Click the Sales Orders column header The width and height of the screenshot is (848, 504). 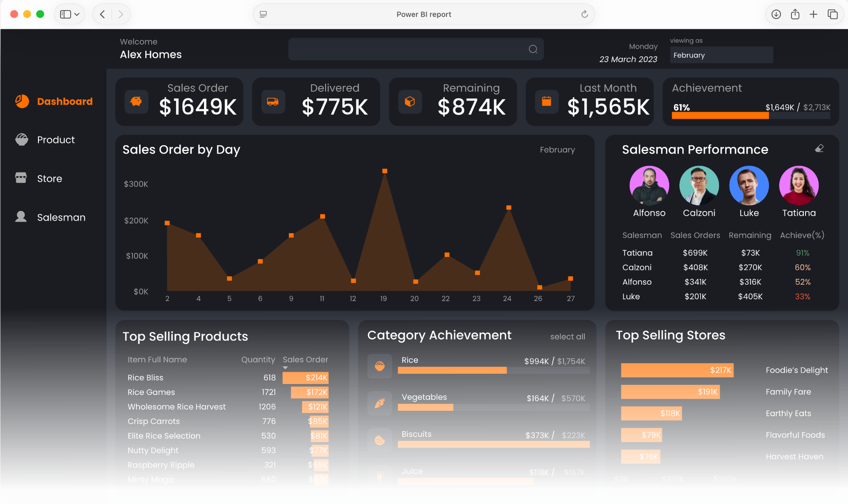695,235
